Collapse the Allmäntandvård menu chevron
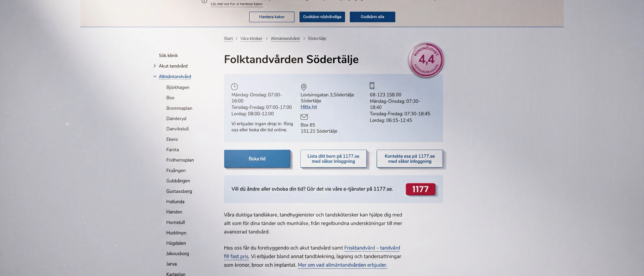The image size is (644, 276). [155, 76]
